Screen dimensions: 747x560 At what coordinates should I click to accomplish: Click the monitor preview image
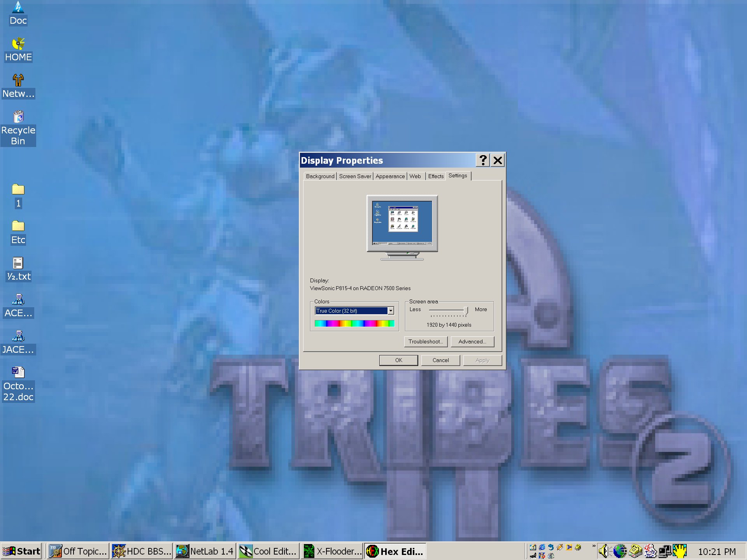(402, 227)
